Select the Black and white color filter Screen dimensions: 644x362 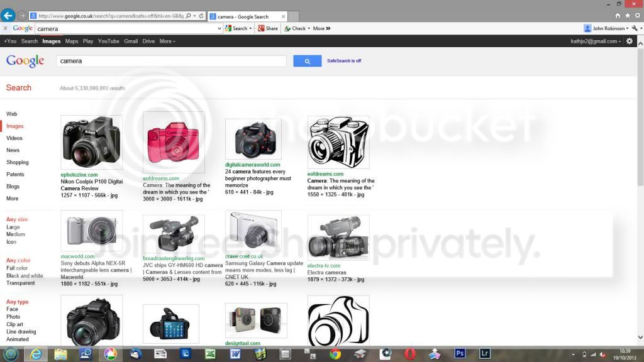coord(25,275)
